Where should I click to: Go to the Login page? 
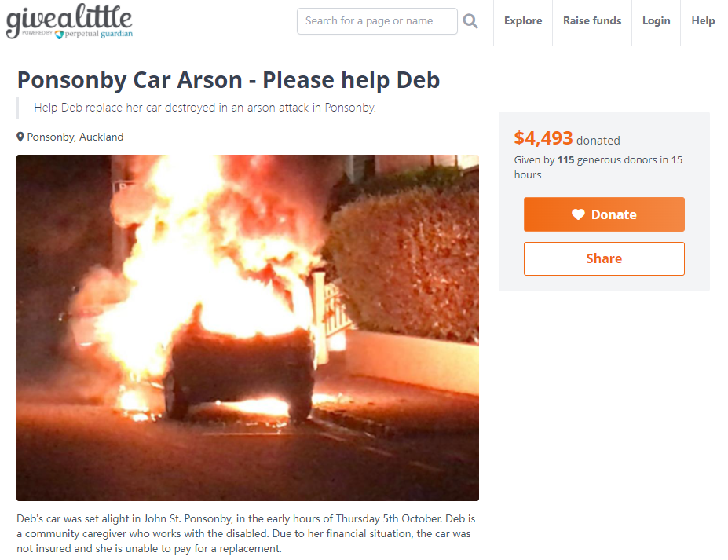click(656, 21)
